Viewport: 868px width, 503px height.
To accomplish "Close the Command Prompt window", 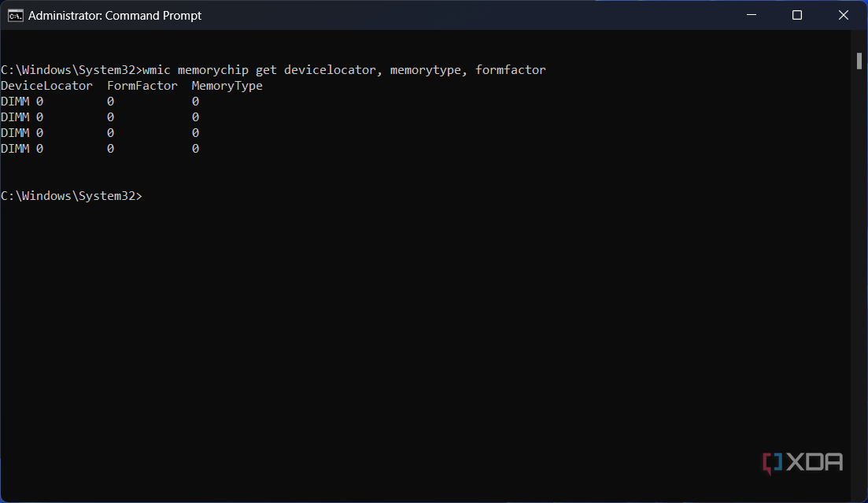I will click(844, 15).
